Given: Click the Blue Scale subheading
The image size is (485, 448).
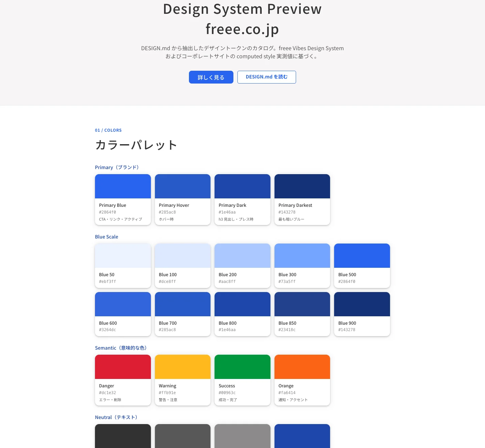Looking at the screenshot, I should [106, 237].
